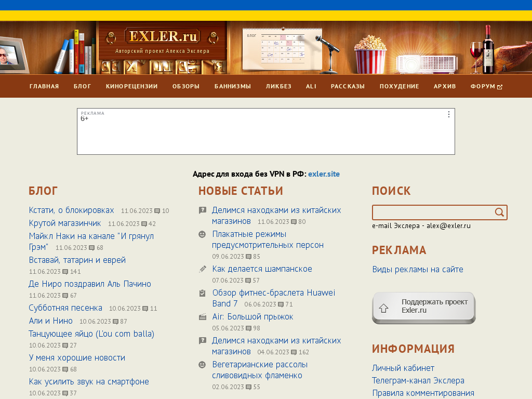
Task: Open 'Де Ниро поздравил Аль Пачино' post
Action: (x=90, y=284)
